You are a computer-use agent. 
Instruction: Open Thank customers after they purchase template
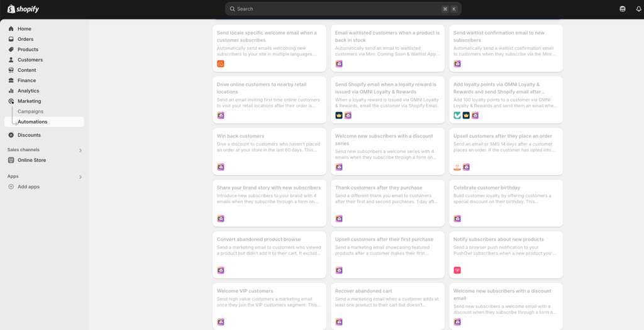point(387,203)
